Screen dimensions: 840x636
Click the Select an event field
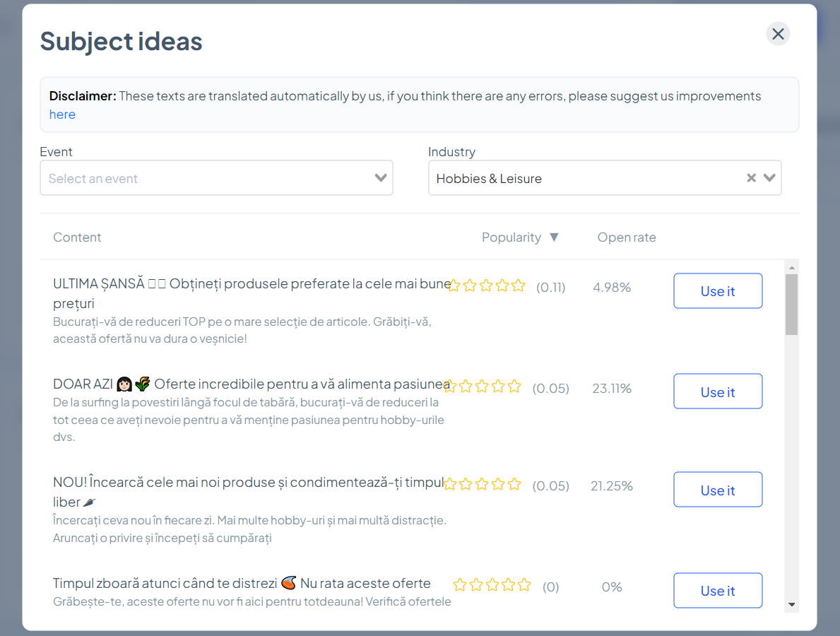click(205, 178)
